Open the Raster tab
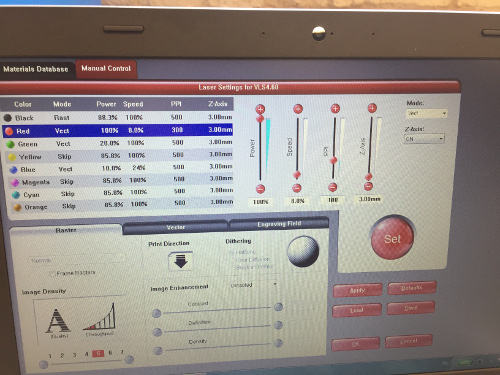 66,230
